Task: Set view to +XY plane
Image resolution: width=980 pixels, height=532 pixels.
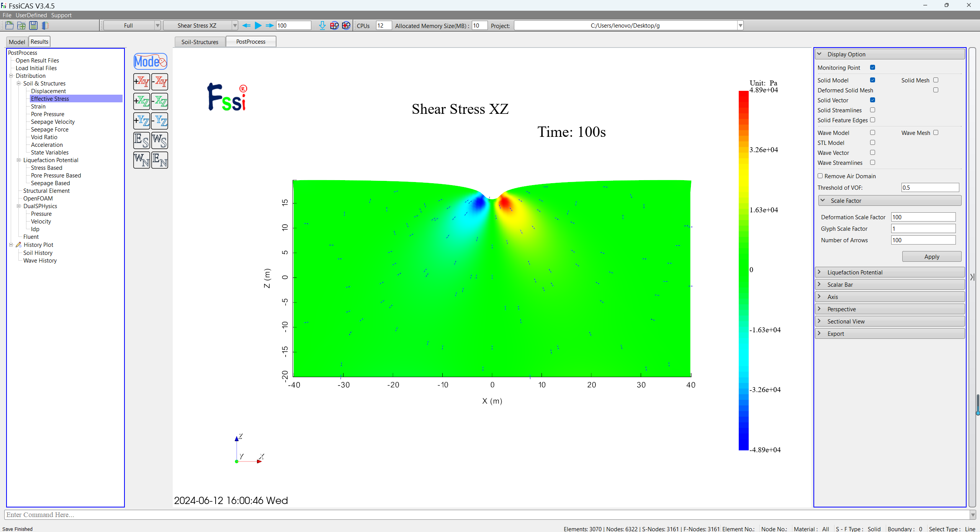Action: pos(142,82)
